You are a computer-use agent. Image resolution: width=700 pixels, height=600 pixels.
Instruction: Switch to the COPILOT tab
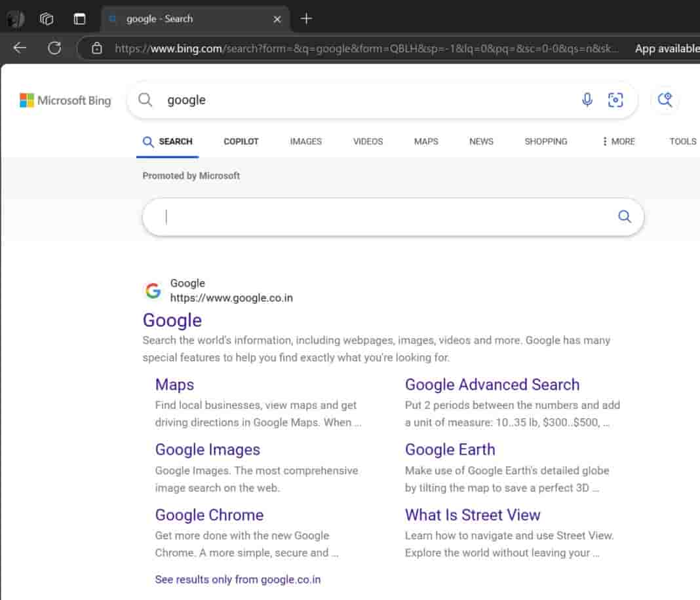click(x=241, y=141)
